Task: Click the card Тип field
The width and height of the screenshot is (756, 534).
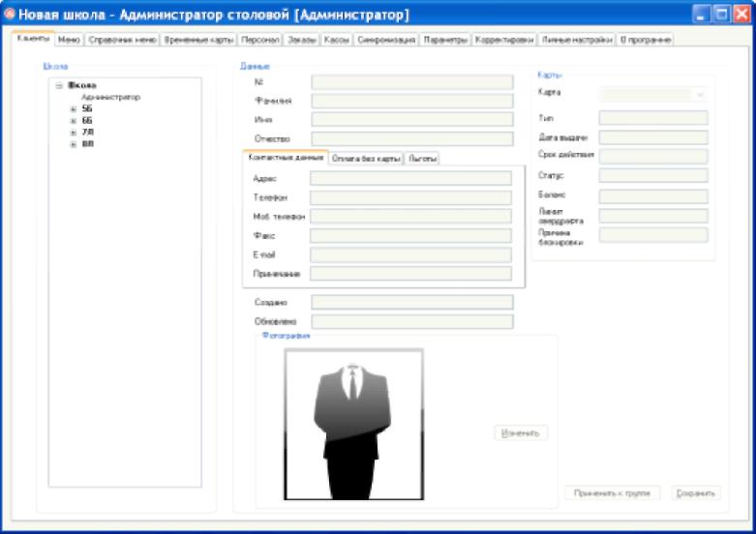Action: coord(653,118)
